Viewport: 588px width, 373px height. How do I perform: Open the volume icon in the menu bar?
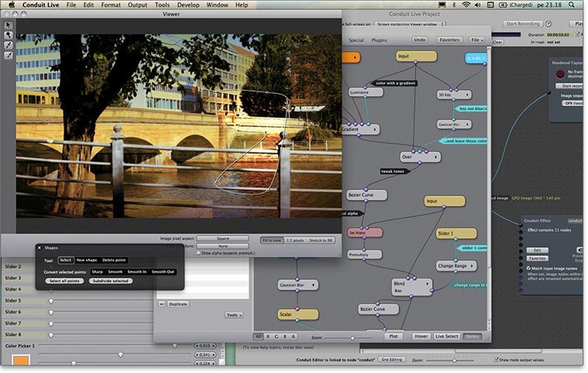click(477, 5)
